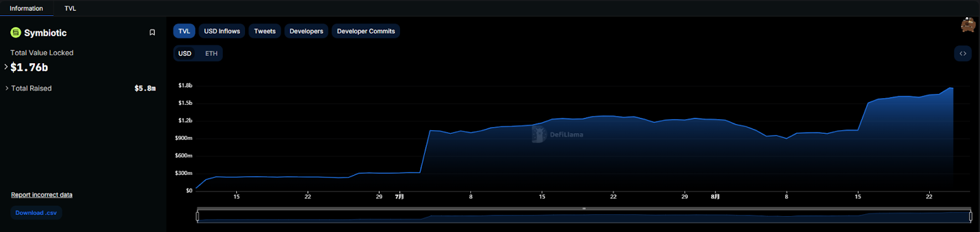
Task: Enable the Tweets chart overlay
Action: (x=265, y=31)
